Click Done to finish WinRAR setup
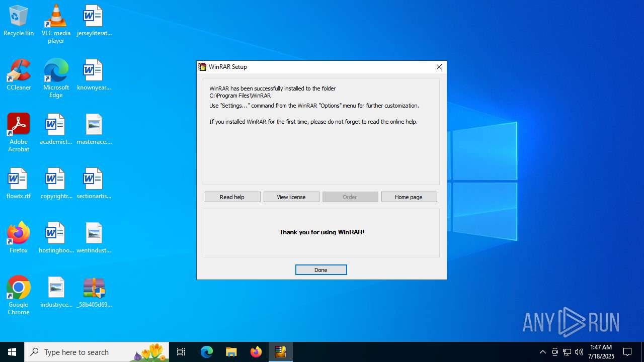The width and height of the screenshot is (644, 362). click(x=321, y=270)
